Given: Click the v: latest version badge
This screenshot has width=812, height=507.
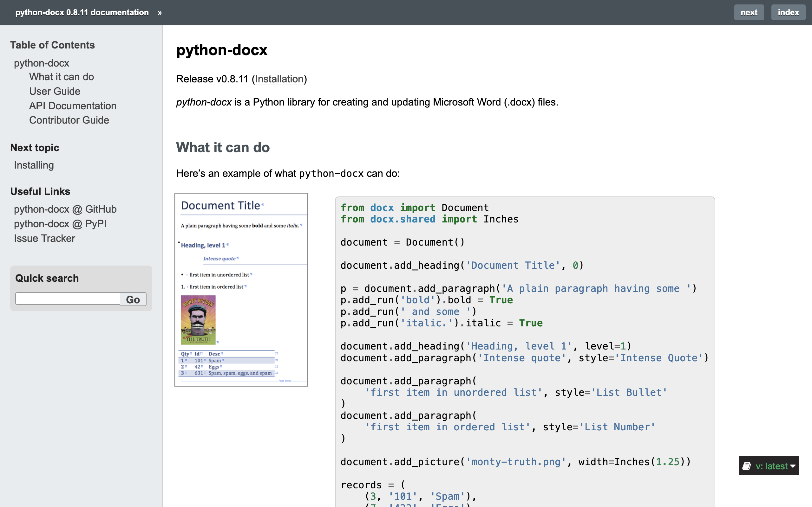Looking at the screenshot, I should coord(768,465).
